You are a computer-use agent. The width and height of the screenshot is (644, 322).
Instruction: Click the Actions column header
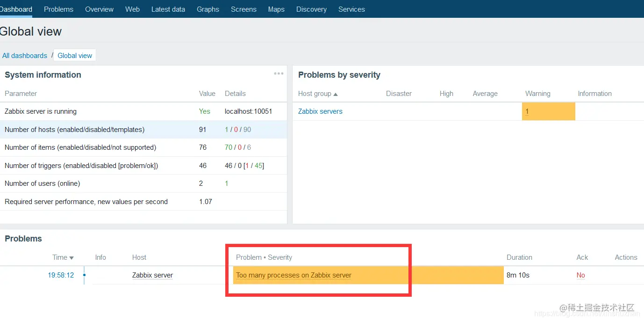(x=626, y=257)
